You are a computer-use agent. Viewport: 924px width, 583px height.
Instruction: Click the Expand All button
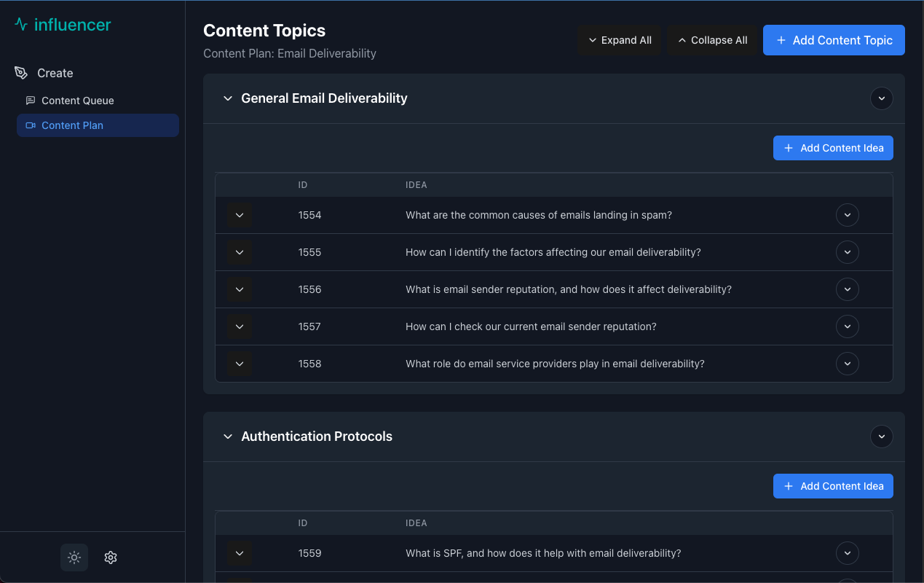click(x=620, y=40)
